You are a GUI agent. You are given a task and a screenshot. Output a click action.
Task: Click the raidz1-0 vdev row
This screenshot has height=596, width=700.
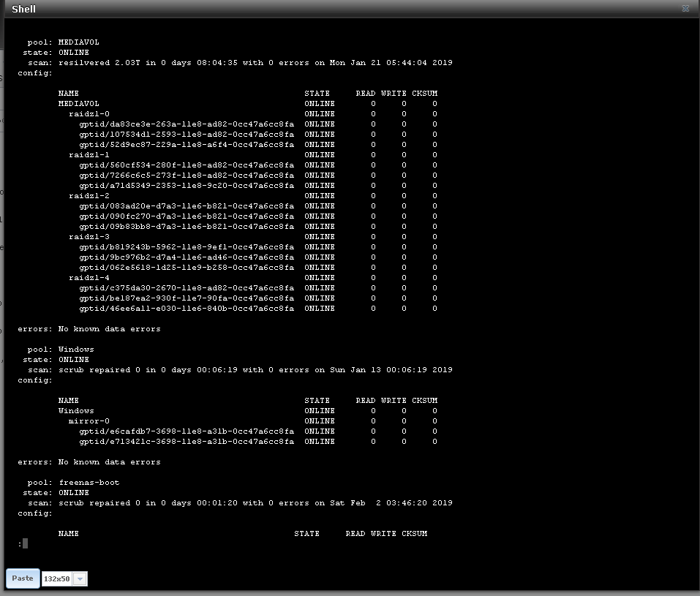point(252,114)
